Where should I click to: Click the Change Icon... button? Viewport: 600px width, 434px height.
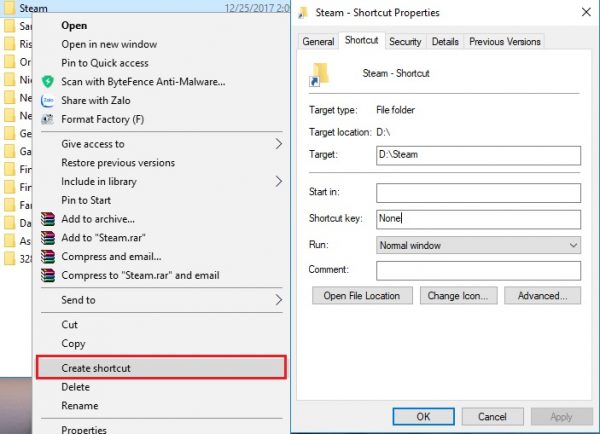point(458,295)
